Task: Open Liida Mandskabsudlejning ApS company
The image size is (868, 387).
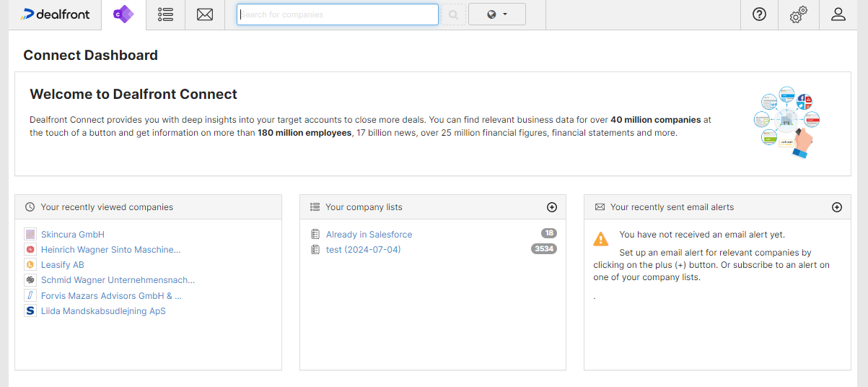Action: point(103,311)
